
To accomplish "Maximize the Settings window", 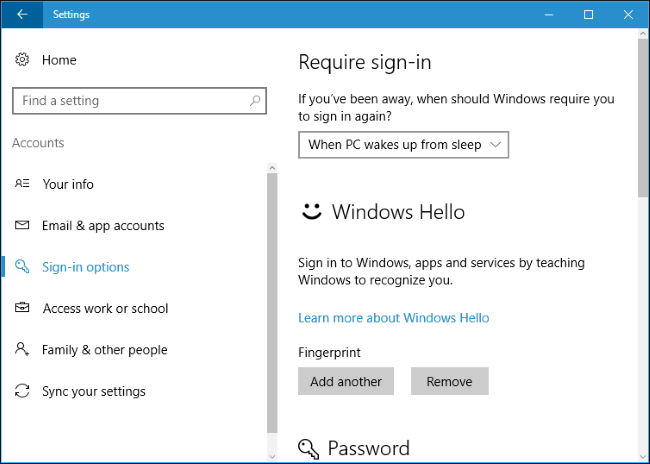I will tap(588, 15).
